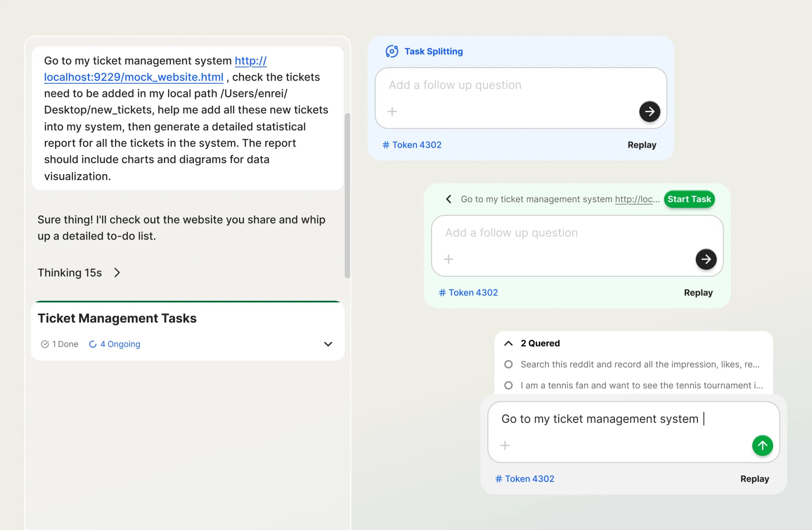Click the Task Splitting orbit icon
Viewport: 812px width, 530px height.
point(392,51)
